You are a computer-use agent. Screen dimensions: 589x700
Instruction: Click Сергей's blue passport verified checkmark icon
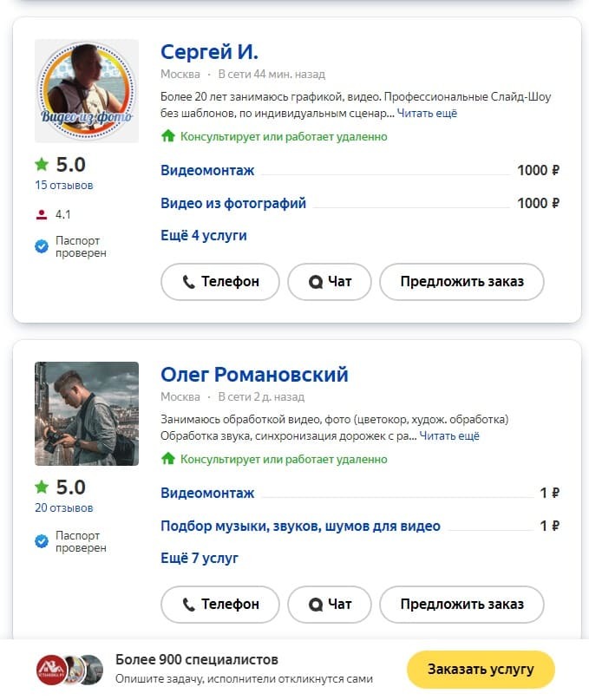pyautogui.click(x=42, y=246)
